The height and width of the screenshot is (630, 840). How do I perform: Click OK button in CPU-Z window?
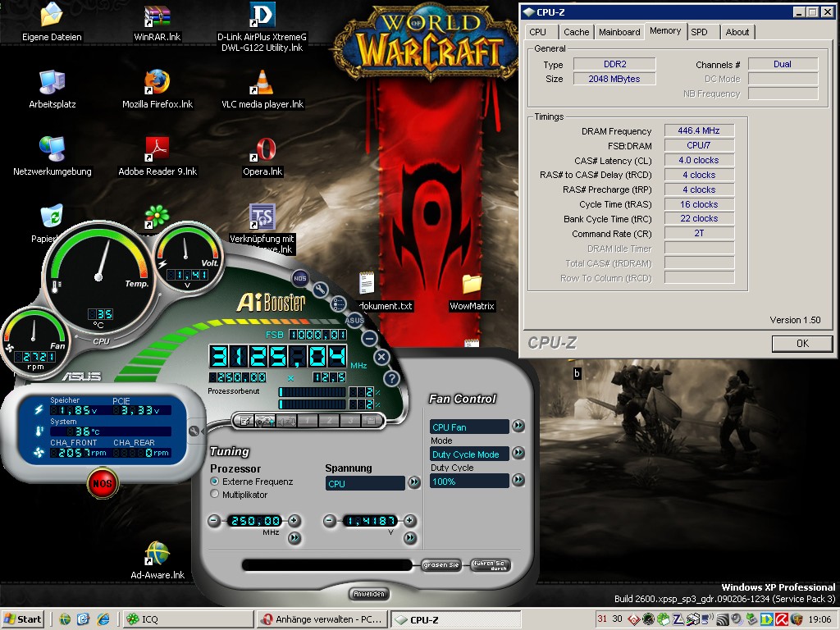(802, 344)
